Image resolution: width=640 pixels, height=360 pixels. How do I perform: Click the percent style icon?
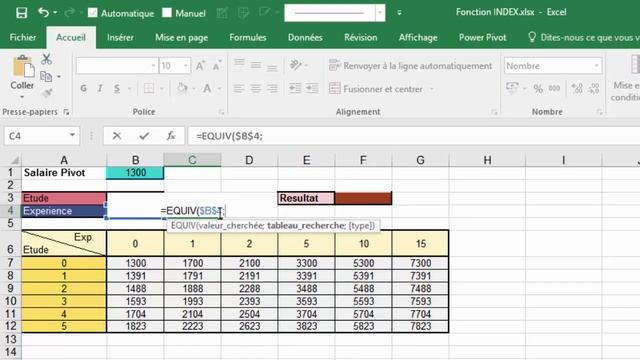pos(538,89)
